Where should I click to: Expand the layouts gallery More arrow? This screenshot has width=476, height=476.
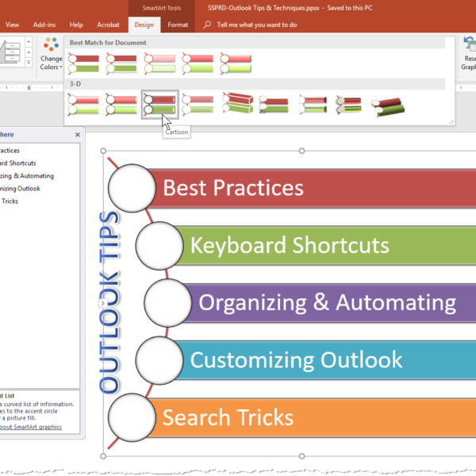click(x=29, y=63)
